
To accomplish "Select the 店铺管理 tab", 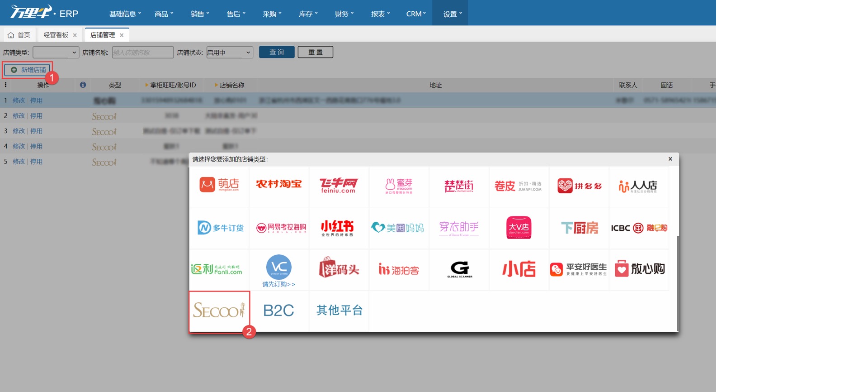I will (103, 35).
